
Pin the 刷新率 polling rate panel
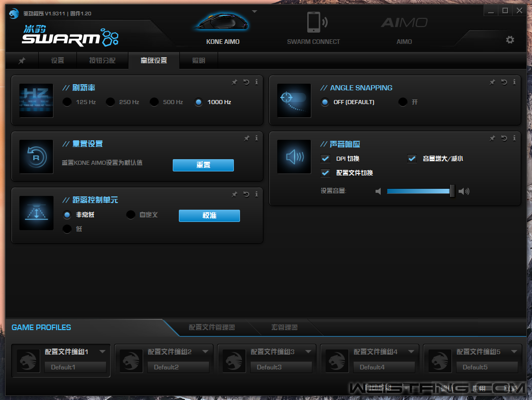pyautogui.click(x=234, y=82)
